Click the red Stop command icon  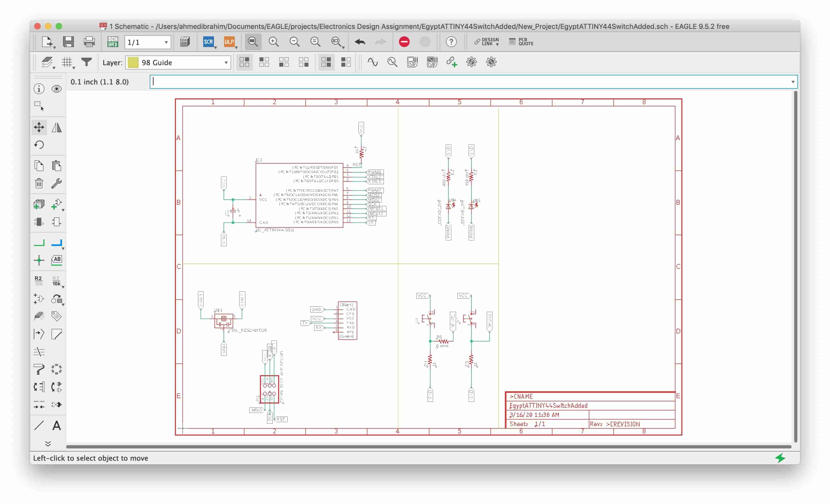pos(404,42)
